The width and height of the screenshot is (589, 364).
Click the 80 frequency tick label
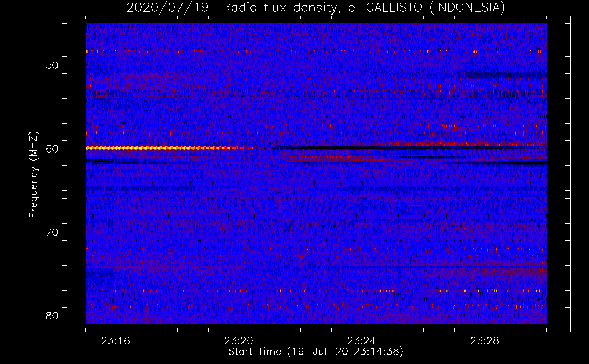(x=52, y=316)
